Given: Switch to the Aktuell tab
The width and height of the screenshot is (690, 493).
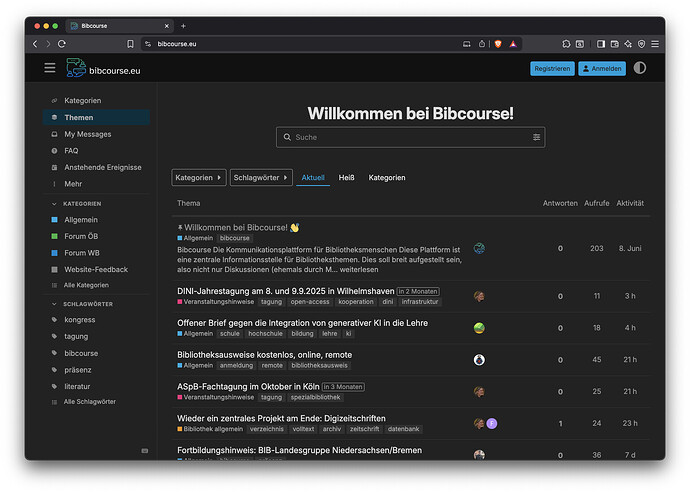Looking at the screenshot, I should (x=313, y=177).
